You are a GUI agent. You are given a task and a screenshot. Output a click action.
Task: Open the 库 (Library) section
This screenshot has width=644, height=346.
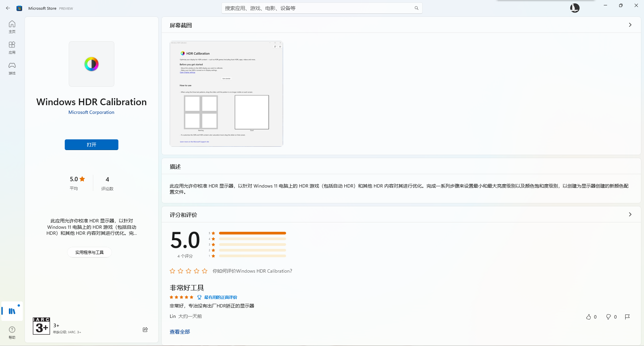pyautogui.click(x=12, y=311)
